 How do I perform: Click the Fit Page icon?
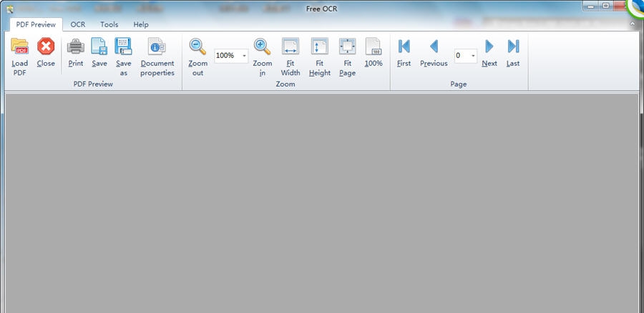(348, 46)
